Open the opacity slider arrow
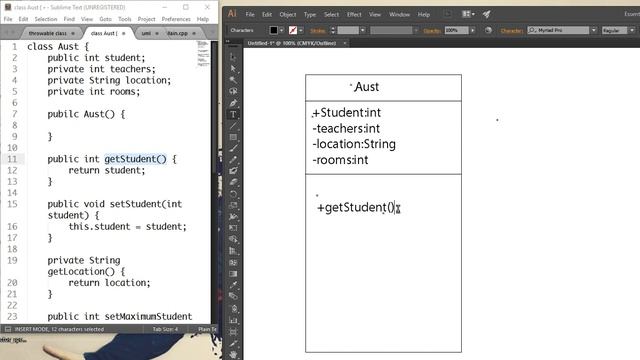This screenshot has height=360, width=640. [473, 30]
